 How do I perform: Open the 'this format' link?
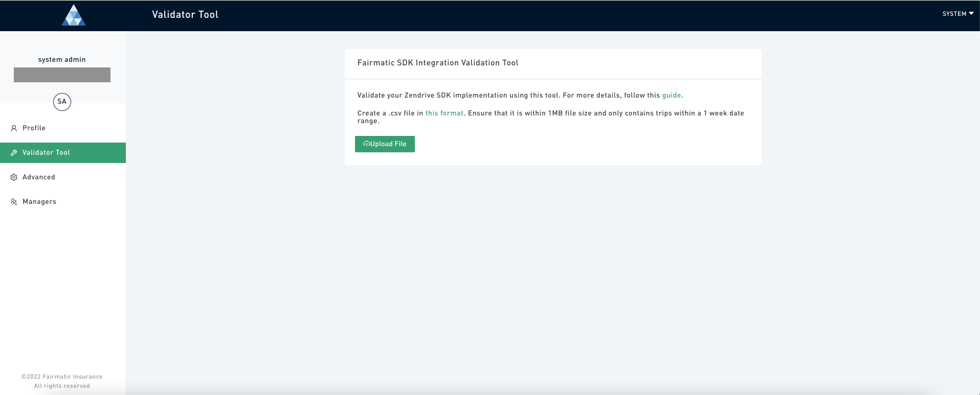444,113
